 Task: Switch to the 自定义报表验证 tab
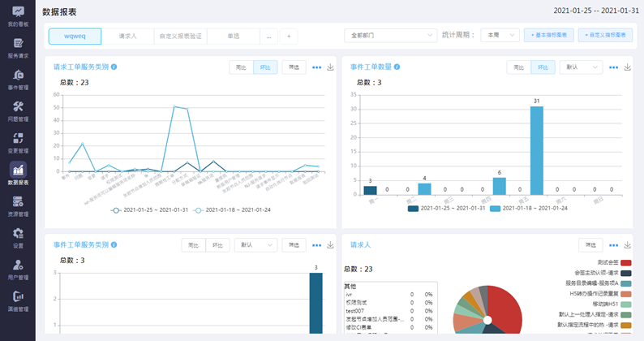click(180, 36)
